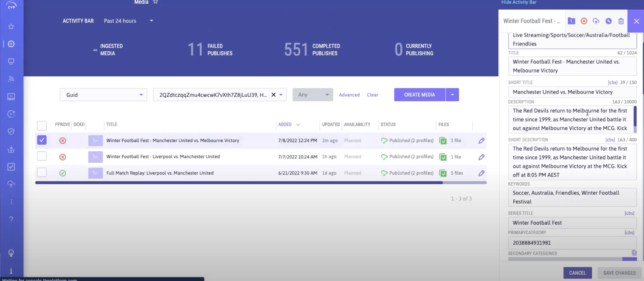644x281 pixels.
Task: Check the Liverpool vs. Manchester United row checkbox
Action: pos(42,156)
